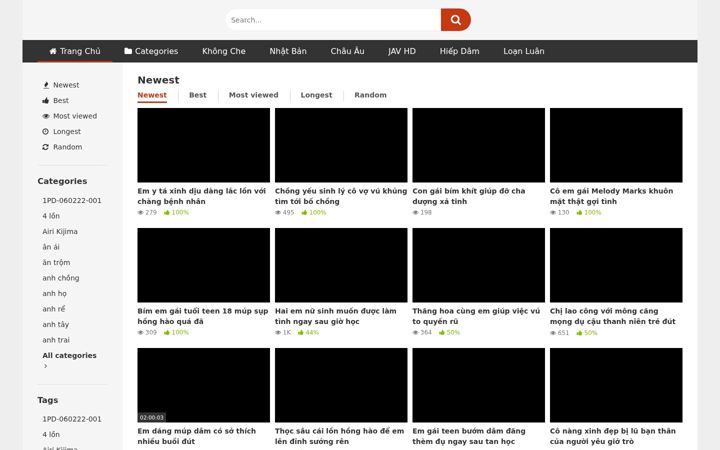Viewport: 720px width, 450px height.
Task: Click the eye icon beside the 495 view count
Action: tap(278, 213)
